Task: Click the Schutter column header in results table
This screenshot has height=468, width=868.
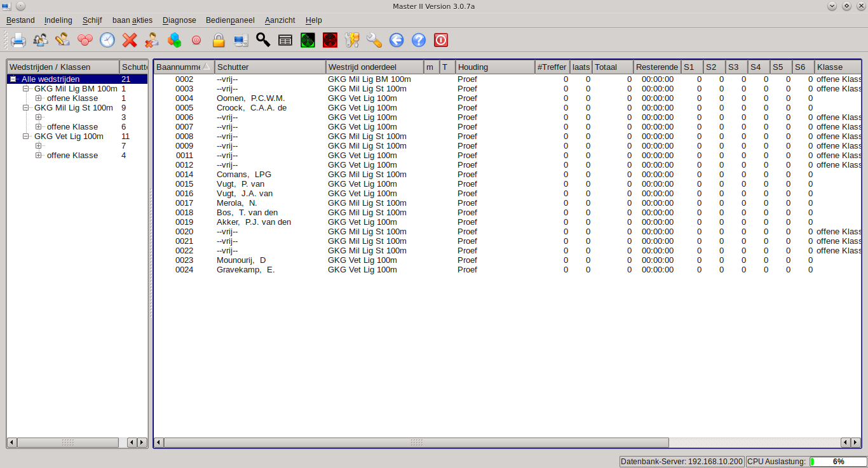Action: pos(270,67)
